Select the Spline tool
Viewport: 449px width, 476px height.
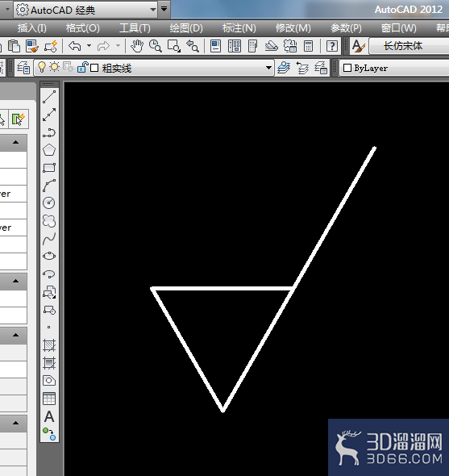[49, 239]
